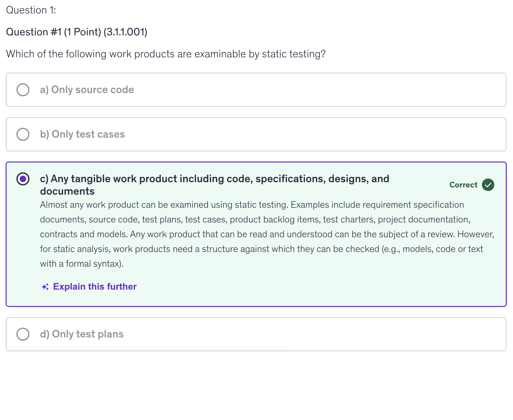513x420 pixels.
Task: Click empty space in option d card
Action: coord(311,334)
